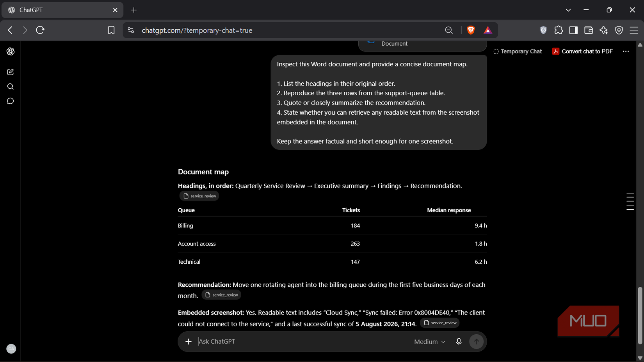Close the ChatGPT tab

[115, 10]
